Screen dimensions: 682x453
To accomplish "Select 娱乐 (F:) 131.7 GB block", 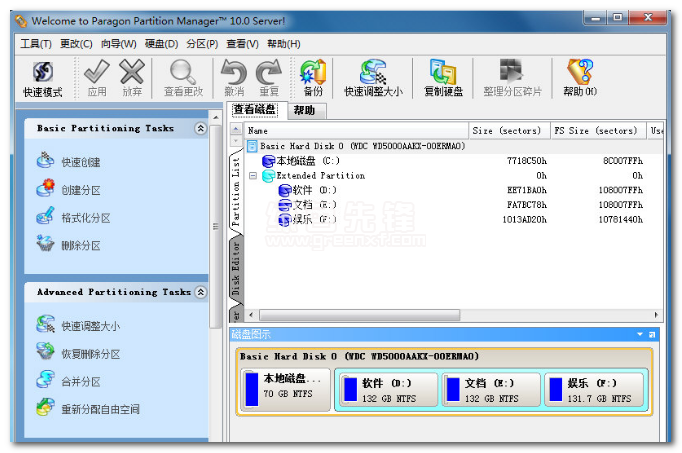I will tap(594, 390).
